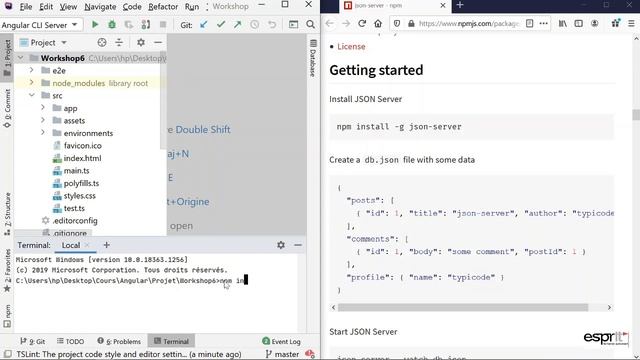
Task: Click Git Update Project arrow
Action: click(204, 24)
